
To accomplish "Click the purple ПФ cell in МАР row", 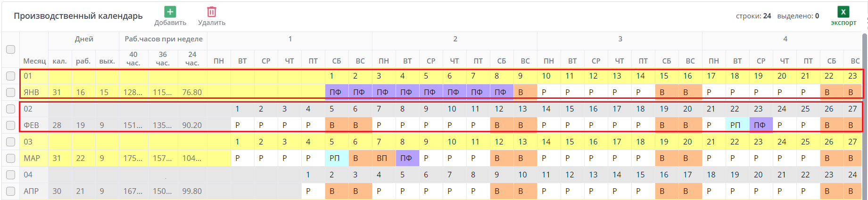I will click(x=406, y=158).
